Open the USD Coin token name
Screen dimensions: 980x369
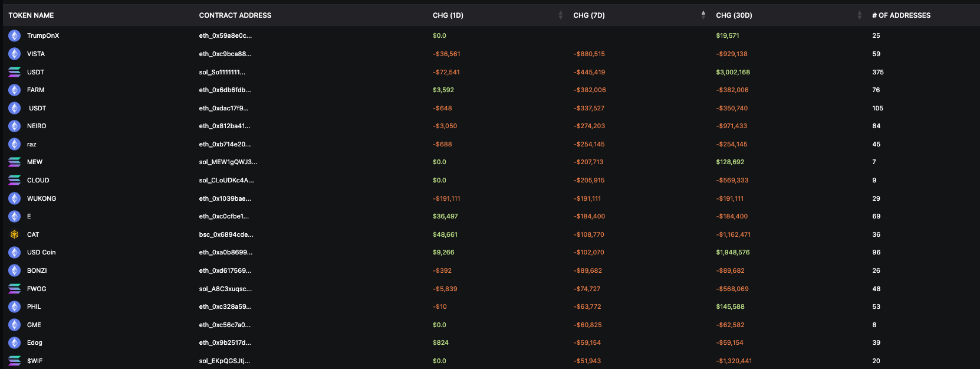point(41,252)
